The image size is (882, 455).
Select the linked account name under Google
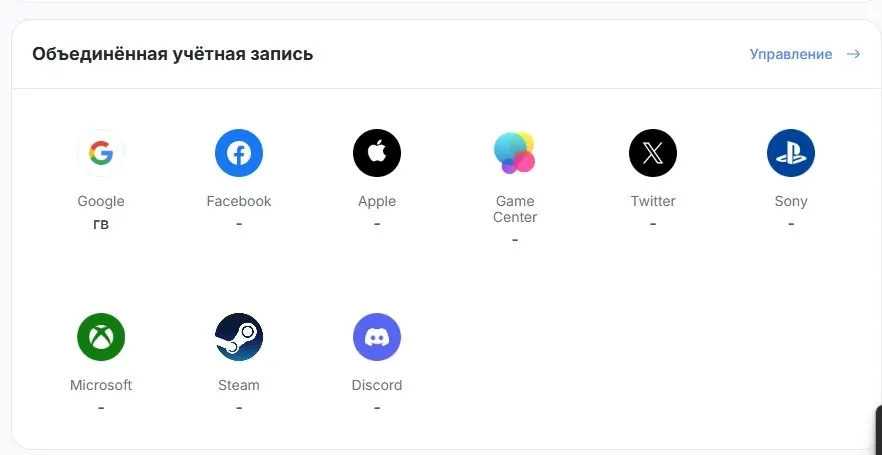[101, 225]
